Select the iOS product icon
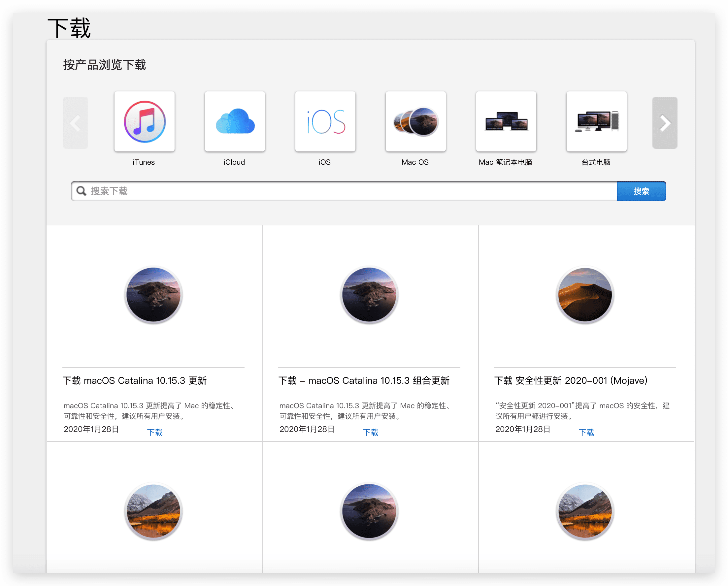728x586 pixels. pyautogui.click(x=325, y=121)
